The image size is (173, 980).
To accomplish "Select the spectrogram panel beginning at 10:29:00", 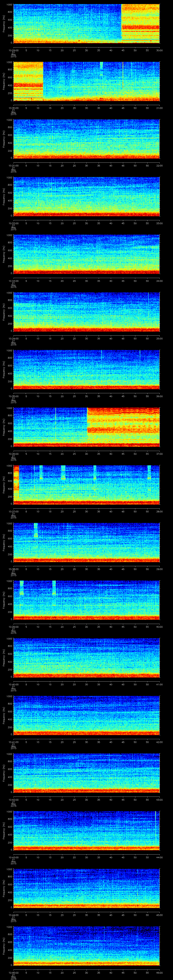I will pyautogui.click(x=86, y=24).
